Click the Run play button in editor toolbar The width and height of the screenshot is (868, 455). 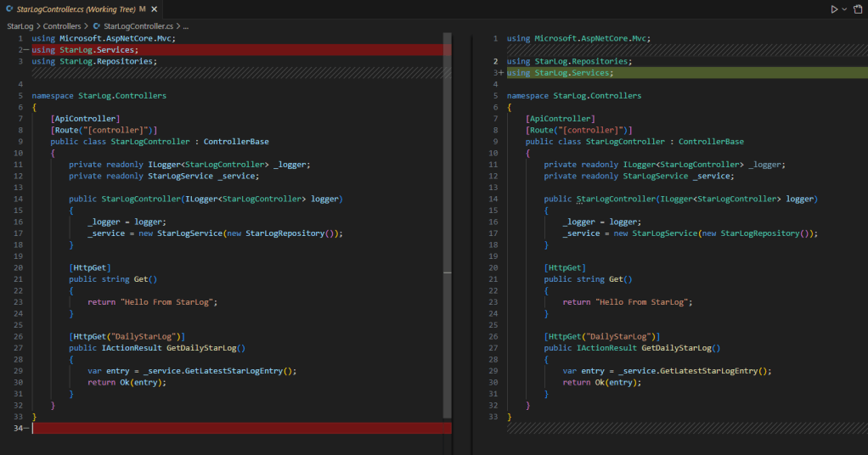[834, 8]
